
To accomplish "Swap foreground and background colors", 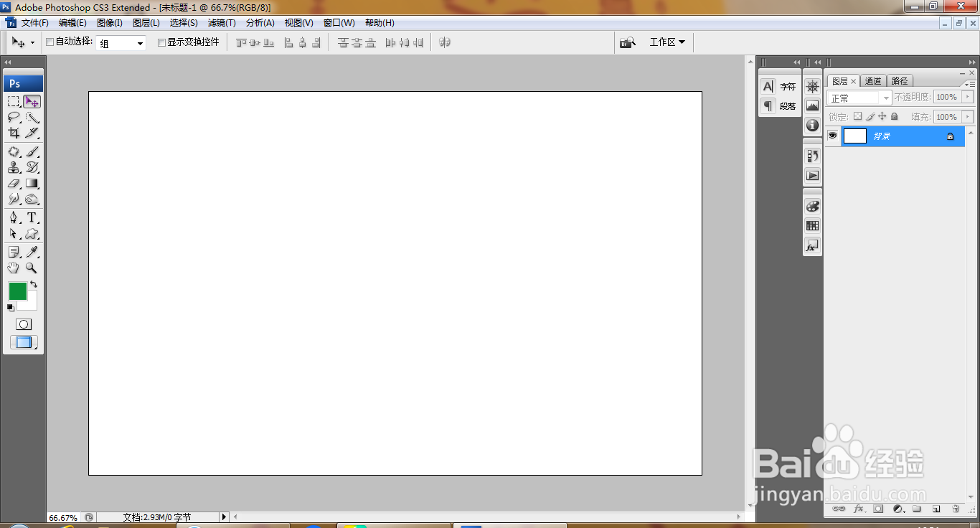I will tap(34, 284).
